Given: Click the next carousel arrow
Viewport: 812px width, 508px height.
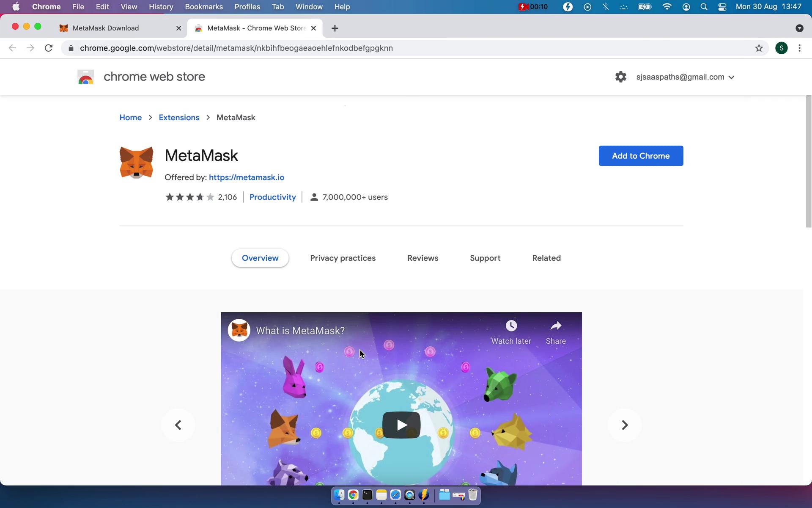Looking at the screenshot, I should coord(625,425).
